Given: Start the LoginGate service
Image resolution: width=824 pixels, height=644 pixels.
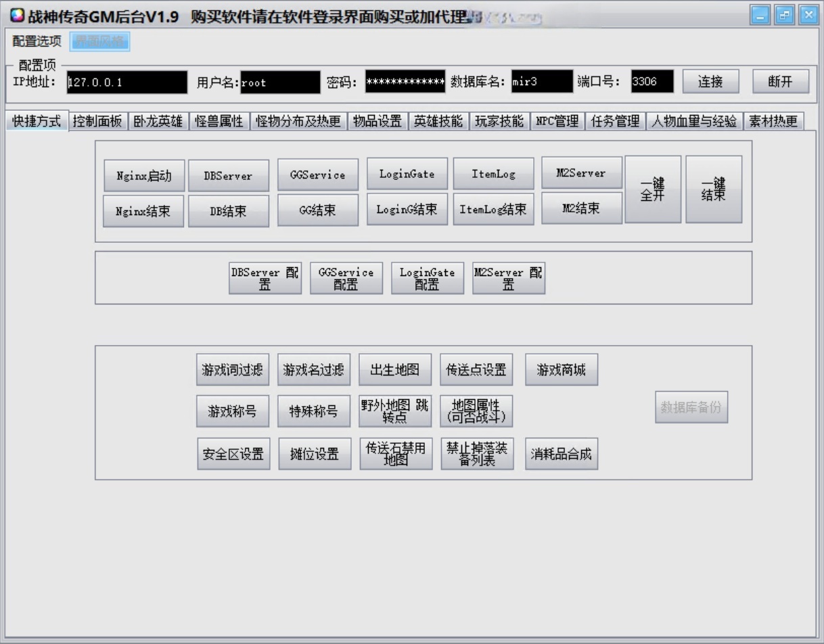Looking at the screenshot, I should [x=407, y=172].
